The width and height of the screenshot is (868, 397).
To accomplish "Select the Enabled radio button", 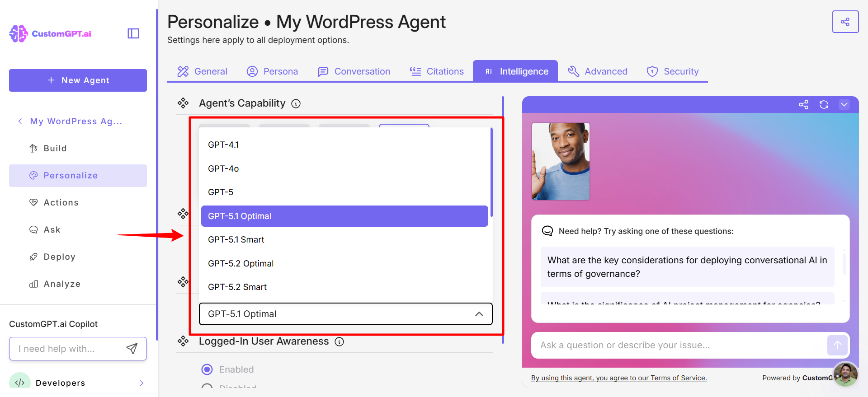I will coord(207,369).
